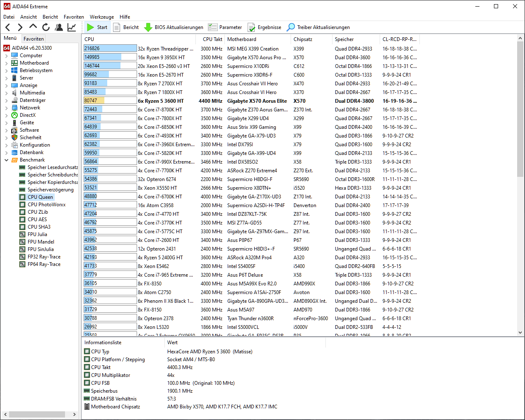Select the DirectX icon in the tree

pyautogui.click(x=14, y=115)
